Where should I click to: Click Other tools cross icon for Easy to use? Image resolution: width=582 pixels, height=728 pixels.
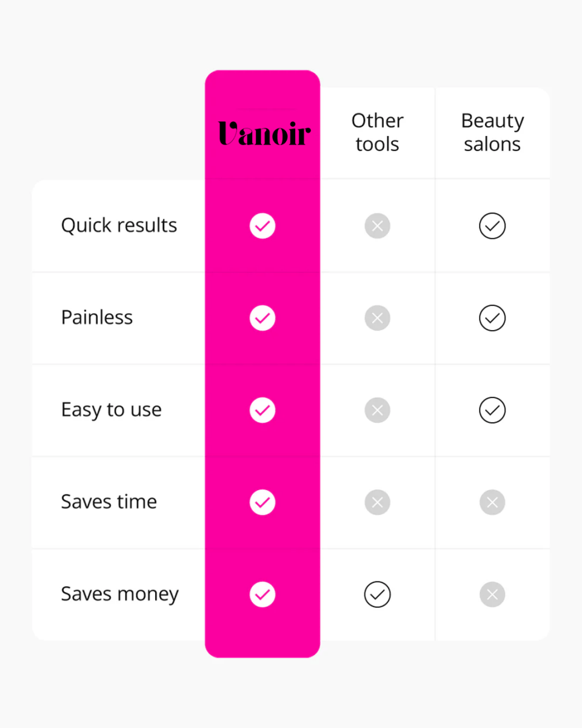377,410
